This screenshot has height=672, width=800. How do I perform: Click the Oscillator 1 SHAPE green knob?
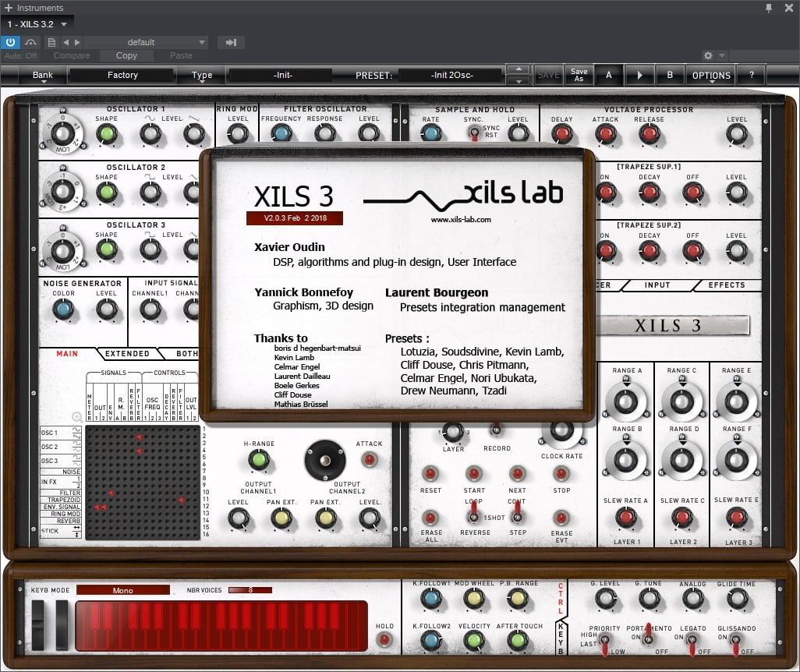click(107, 135)
